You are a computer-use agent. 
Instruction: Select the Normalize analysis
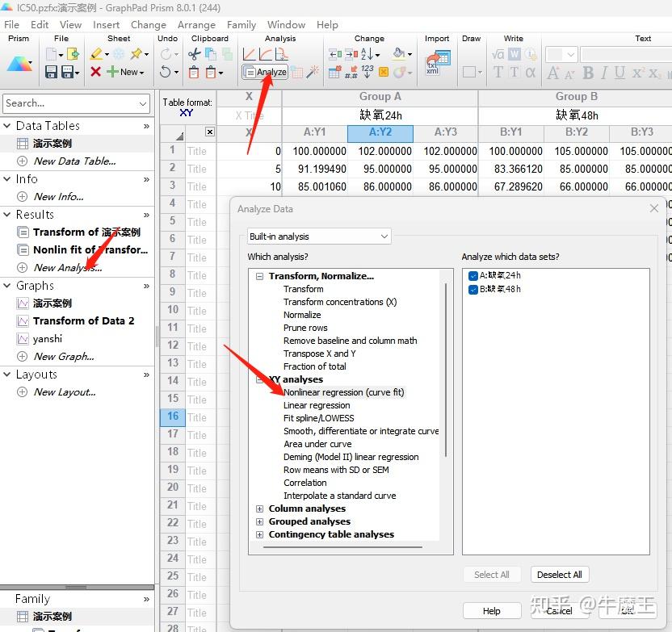point(302,315)
